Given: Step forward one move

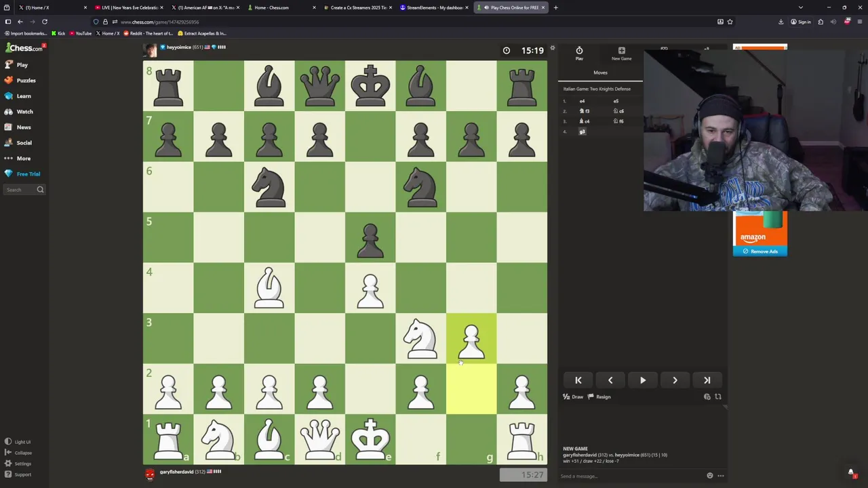Looking at the screenshot, I should [675, 380].
